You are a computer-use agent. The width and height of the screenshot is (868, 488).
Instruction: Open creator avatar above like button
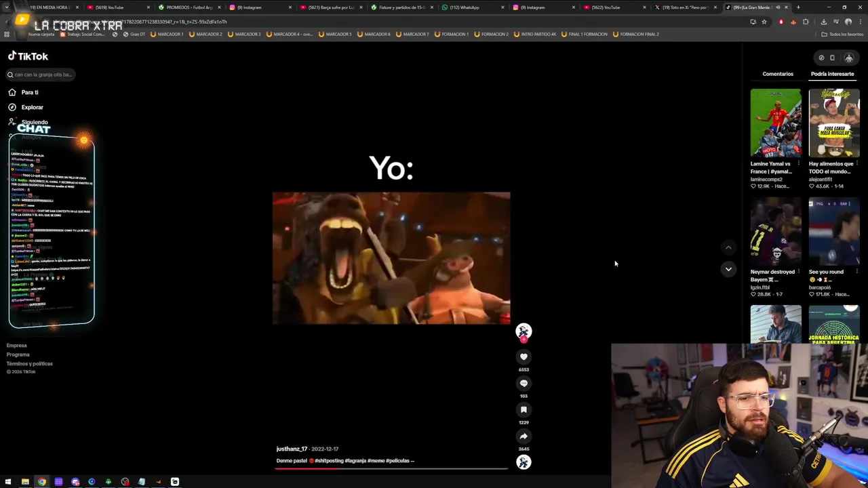click(x=524, y=331)
